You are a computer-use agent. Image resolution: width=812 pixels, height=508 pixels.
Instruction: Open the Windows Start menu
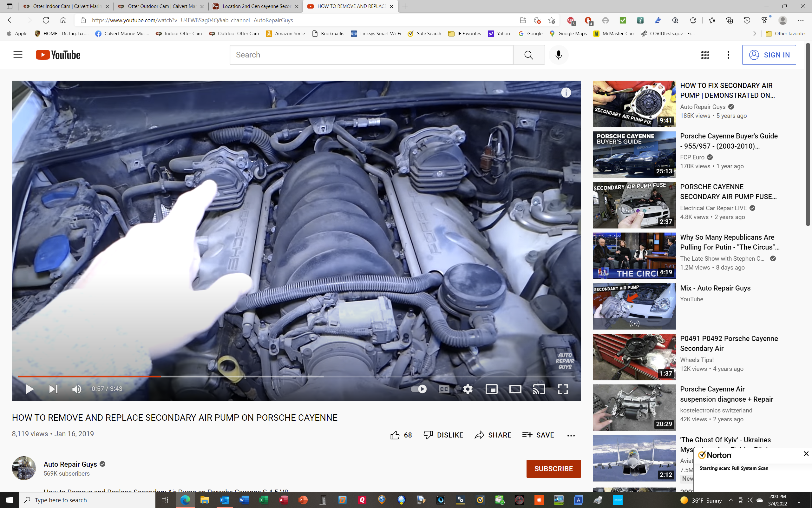10,500
